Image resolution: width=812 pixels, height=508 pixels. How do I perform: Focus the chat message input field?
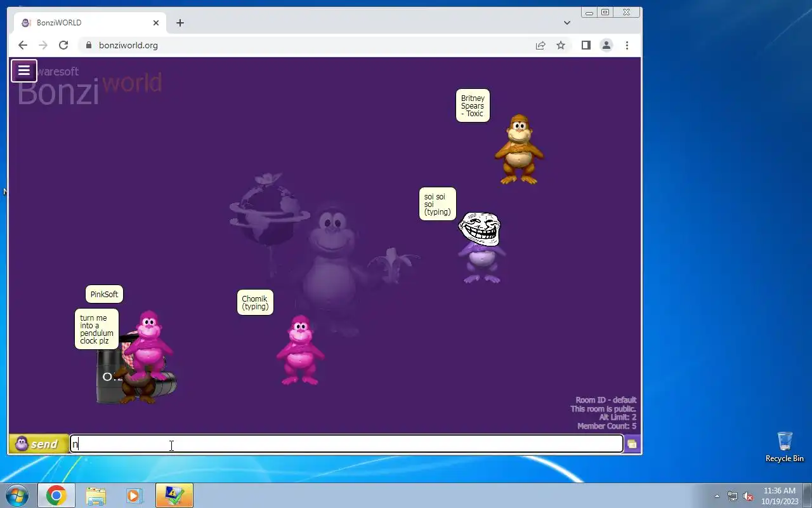point(346,444)
